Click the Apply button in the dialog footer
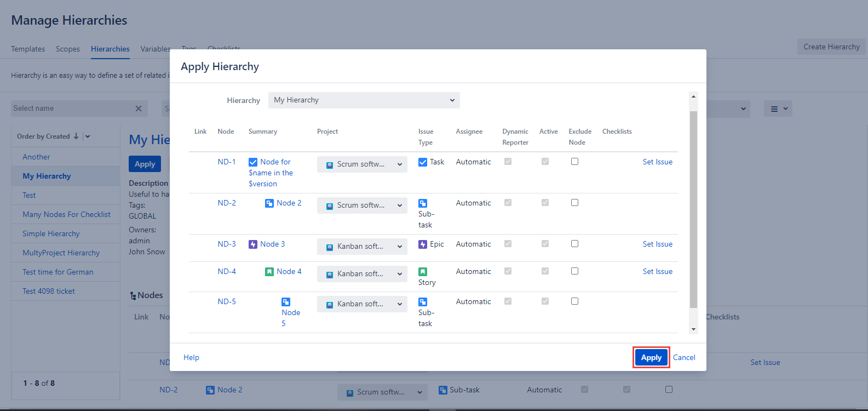Image resolution: width=868 pixels, height=411 pixels. [651, 357]
